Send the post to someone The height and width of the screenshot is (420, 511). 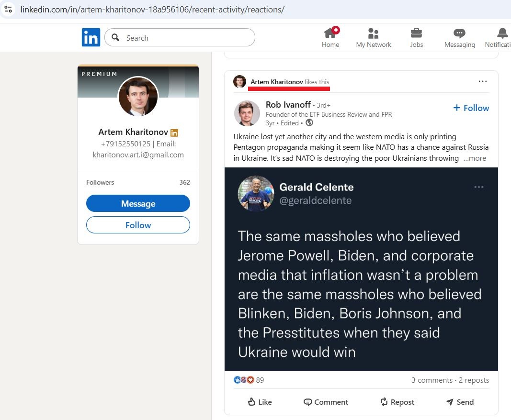click(x=459, y=402)
